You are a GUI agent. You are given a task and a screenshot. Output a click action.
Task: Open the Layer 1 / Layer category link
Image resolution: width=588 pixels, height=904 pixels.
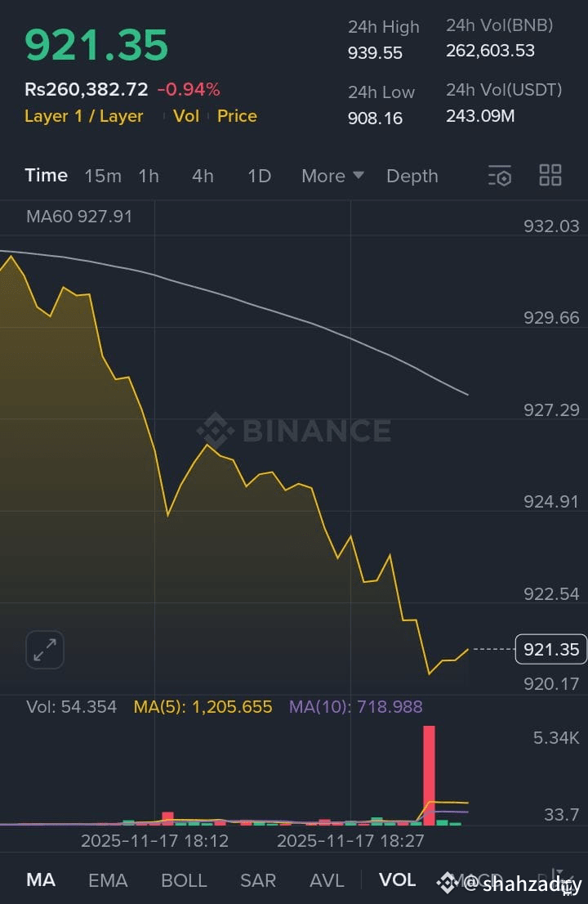point(83,116)
